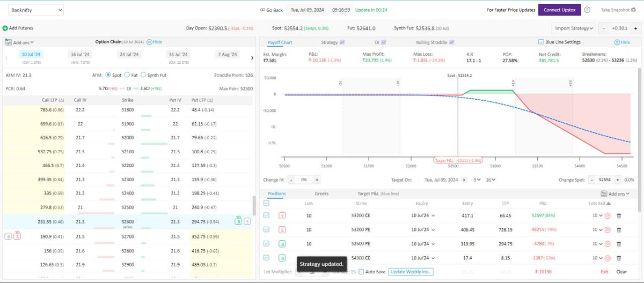Viewport: 644px width, 283px height.
Task: Click the Take Snapshot camera icon
Action: tap(633, 10)
